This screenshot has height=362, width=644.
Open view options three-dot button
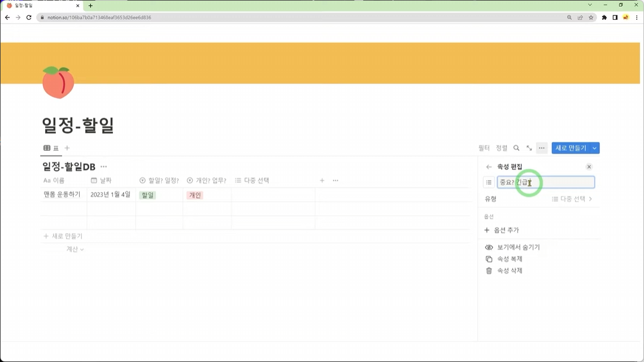tap(542, 148)
